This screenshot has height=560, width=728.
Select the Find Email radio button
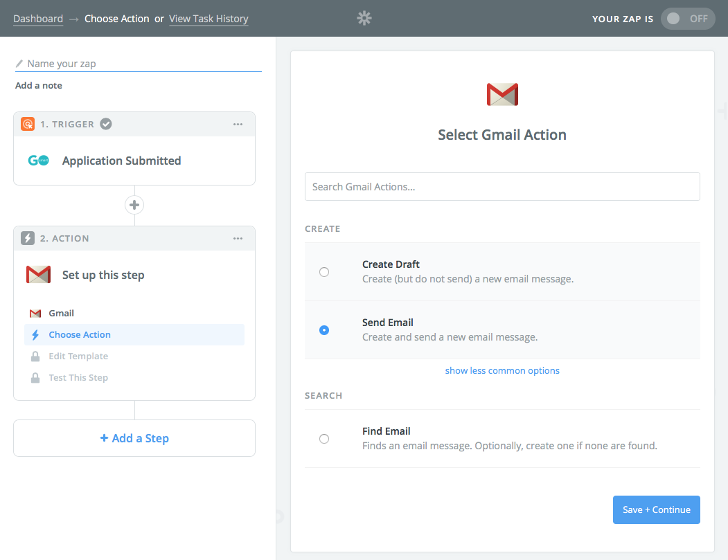point(324,438)
